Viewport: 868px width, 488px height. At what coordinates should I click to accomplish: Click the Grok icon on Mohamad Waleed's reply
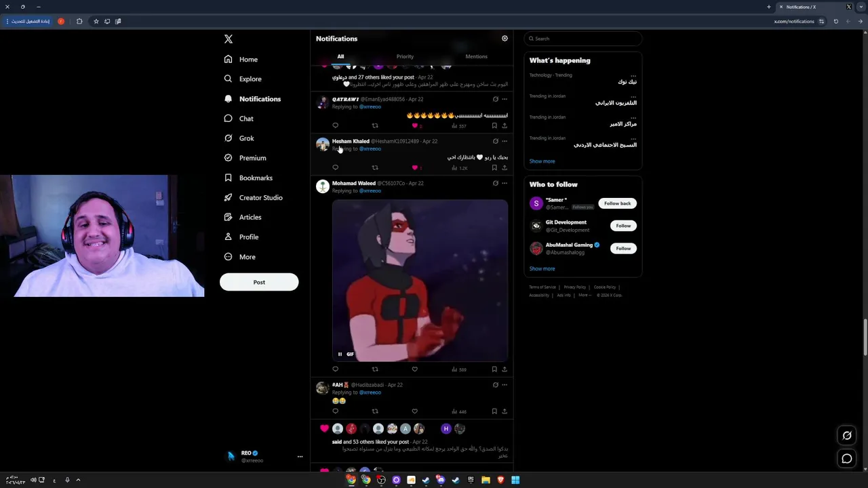(495, 183)
